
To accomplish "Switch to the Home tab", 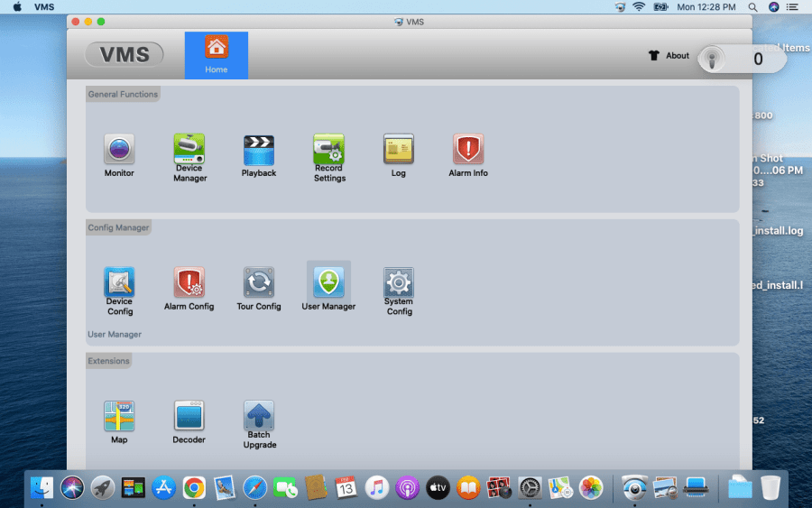I will tap(217, 55).
